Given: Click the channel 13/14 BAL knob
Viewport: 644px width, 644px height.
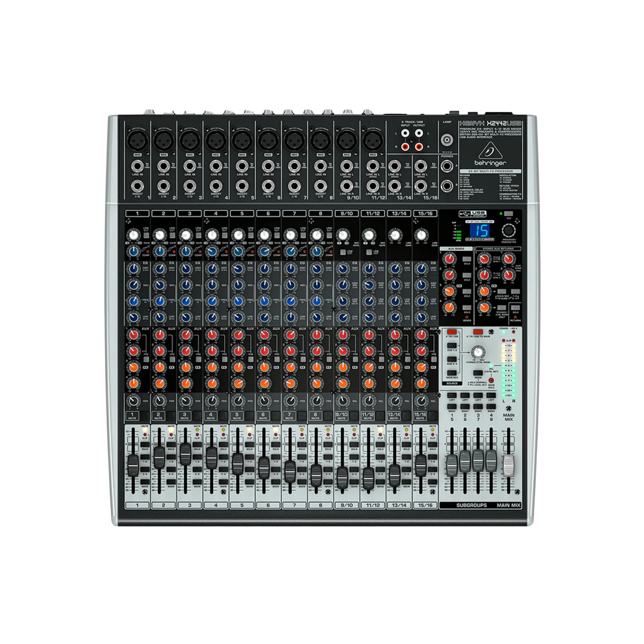Looking at the screenshot, I should tap(395, 402).
